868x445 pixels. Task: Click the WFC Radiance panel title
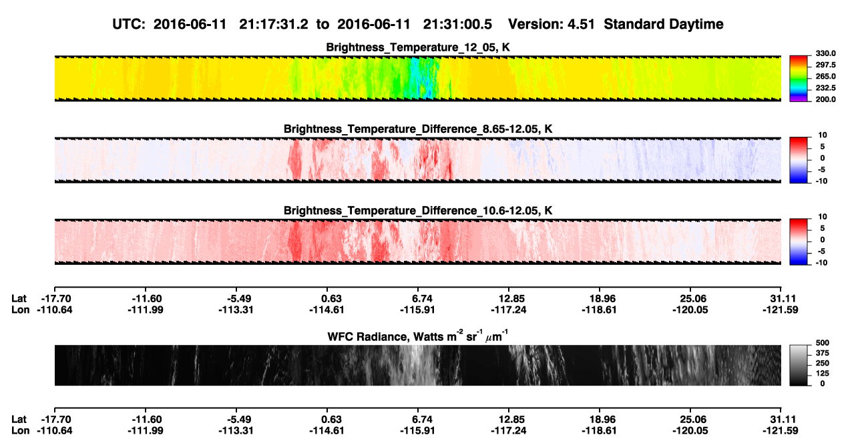pos(418,336)
